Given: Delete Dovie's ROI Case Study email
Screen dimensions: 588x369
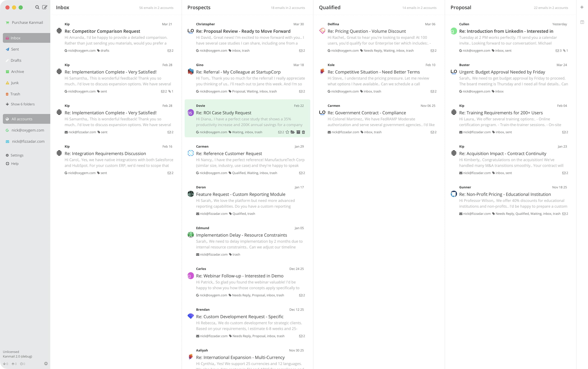Looking at the screenshot, I should pos(303,132).
